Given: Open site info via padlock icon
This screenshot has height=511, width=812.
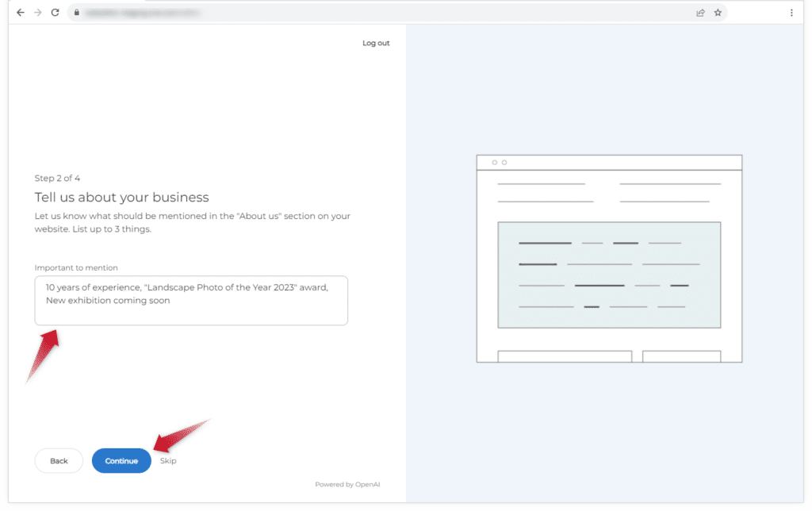Looking at the screenshot, I should coord(76,13).
